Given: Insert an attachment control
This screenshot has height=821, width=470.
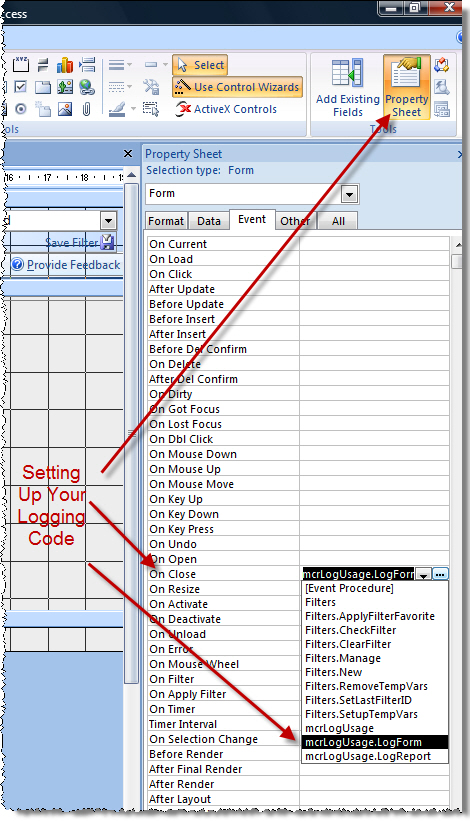Looking at the screenshot, I should pos(87,109).
